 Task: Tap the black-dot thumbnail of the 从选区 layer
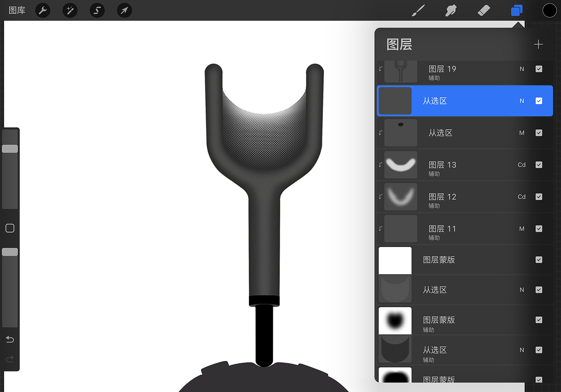tap(401, 133)
